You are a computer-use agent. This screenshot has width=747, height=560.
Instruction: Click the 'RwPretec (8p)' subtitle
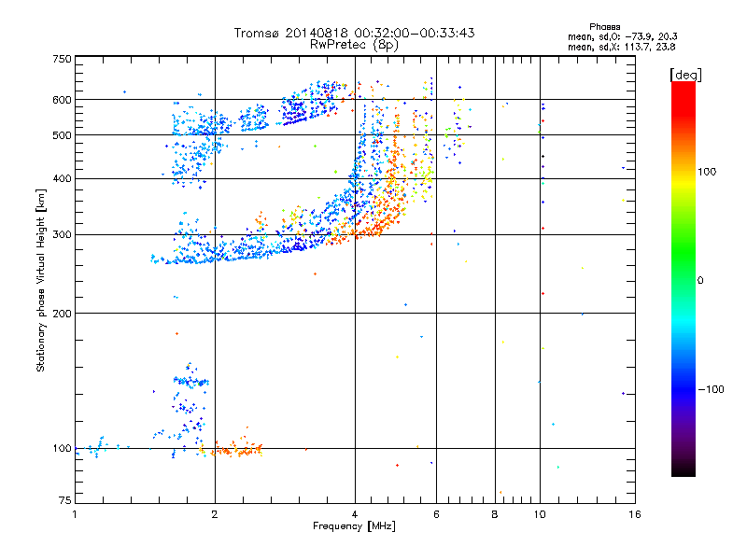pyautogui.click(x=354, y=45)
